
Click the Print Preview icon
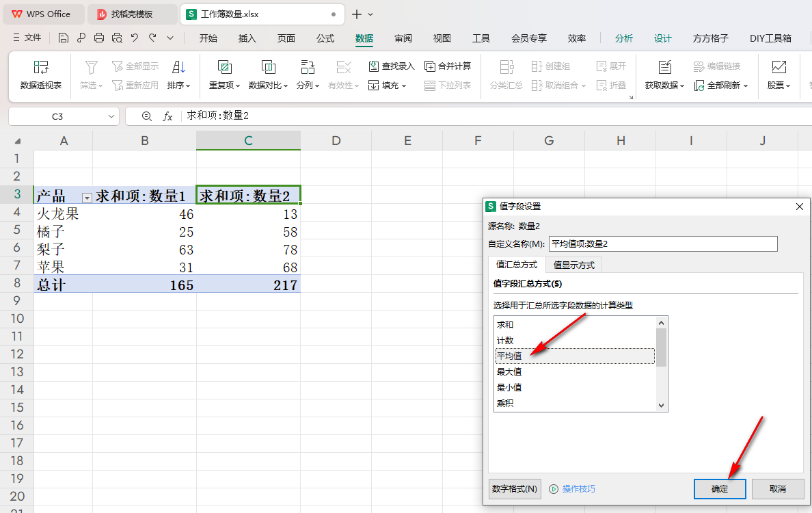point(117,38)
